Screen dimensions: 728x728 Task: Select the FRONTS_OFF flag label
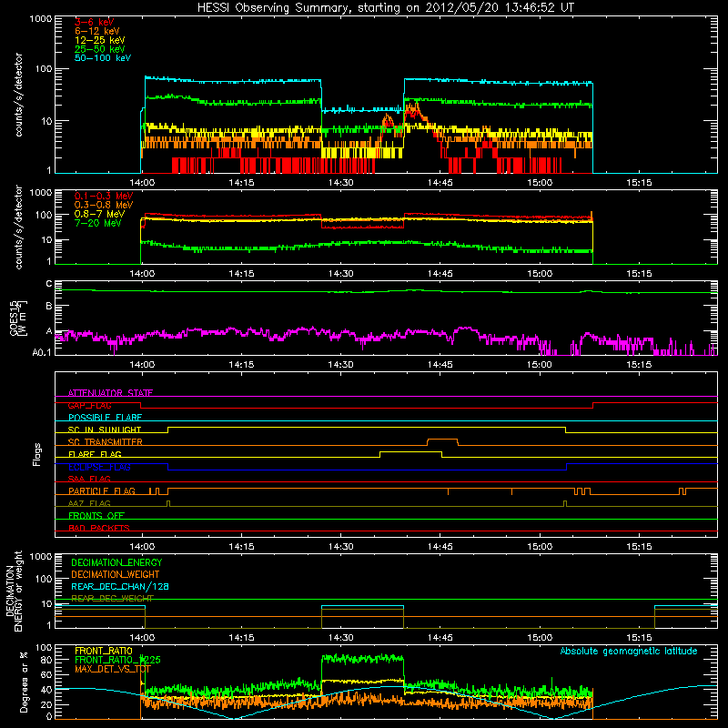click(x=96, y=516)
